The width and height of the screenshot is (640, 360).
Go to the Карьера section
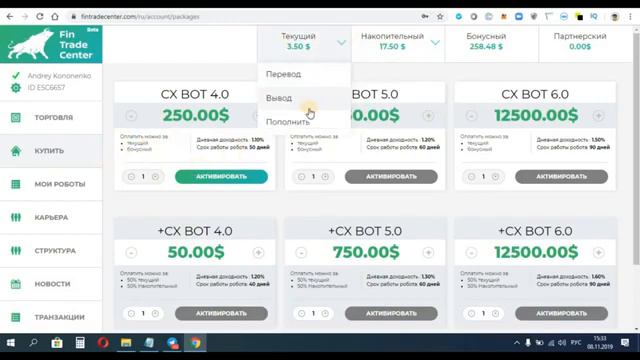pos(51,218)
